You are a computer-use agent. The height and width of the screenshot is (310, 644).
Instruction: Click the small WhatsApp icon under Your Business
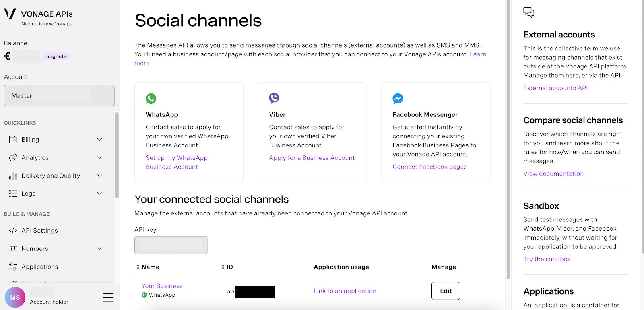click(144, 295)
